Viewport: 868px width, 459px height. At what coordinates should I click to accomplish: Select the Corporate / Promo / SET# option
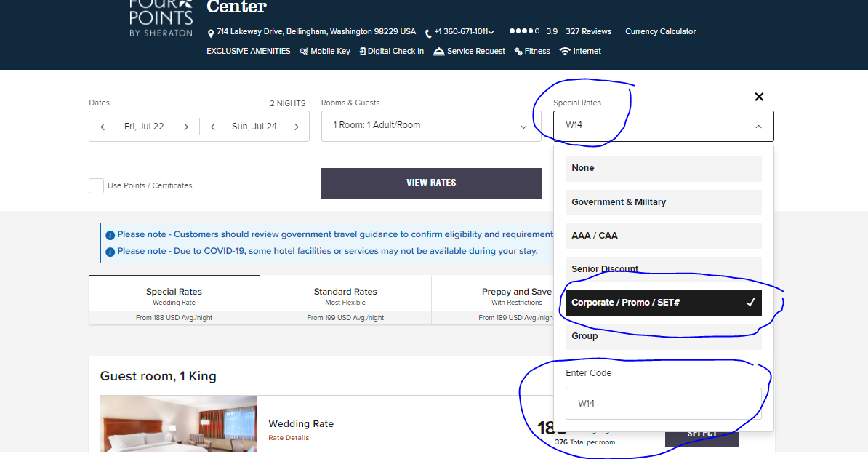point(664,303)
